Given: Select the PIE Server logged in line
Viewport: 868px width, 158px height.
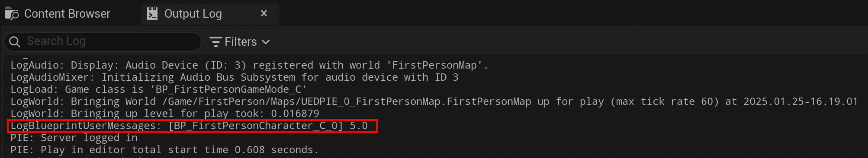Looking at the screenshot, I should [x=74, y=138].
